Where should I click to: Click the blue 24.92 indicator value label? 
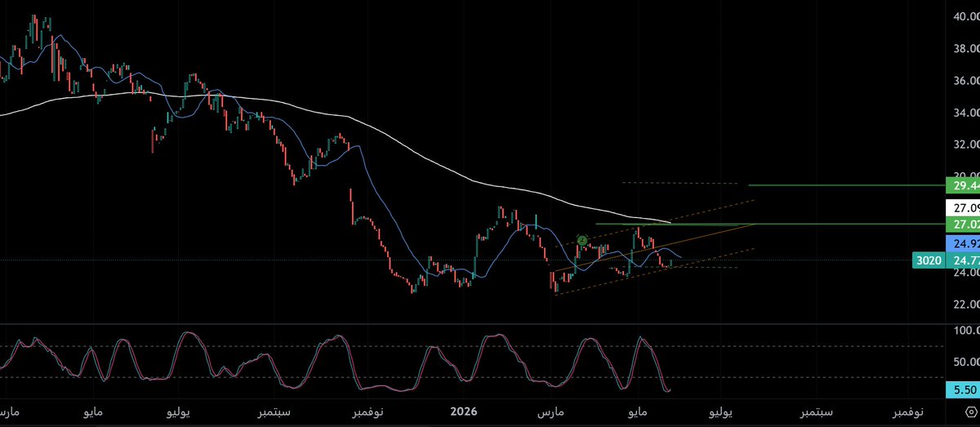point(962,243)
